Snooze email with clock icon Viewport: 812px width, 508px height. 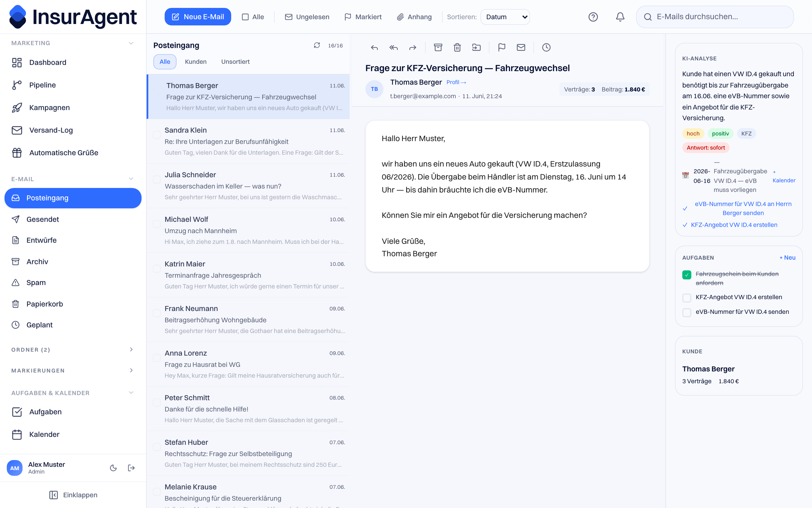pyautogui.click(x=546, y=47)
